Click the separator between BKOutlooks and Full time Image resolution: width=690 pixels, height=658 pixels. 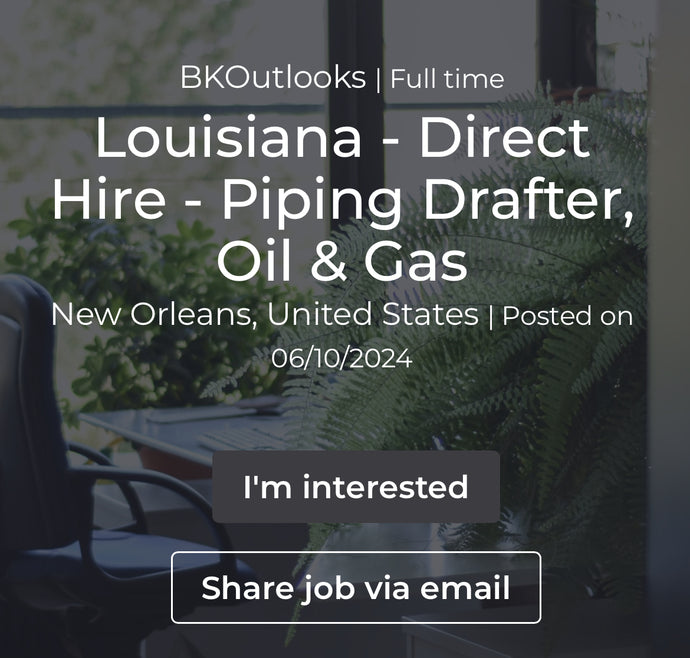point(378,80)
